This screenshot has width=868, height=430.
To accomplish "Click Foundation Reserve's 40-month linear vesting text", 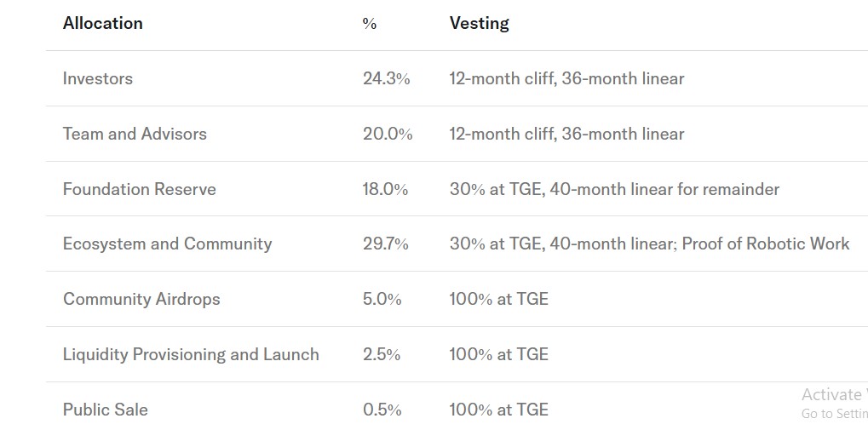I will [x=664, y=189].
